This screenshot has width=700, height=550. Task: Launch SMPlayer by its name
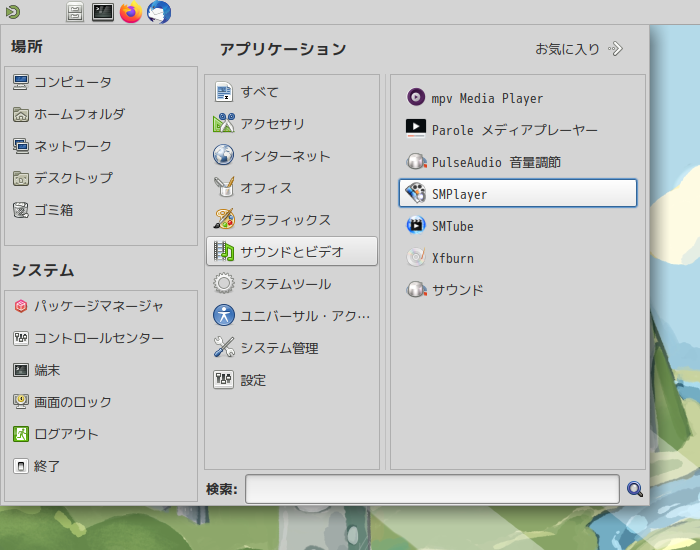tap(459, 195)
